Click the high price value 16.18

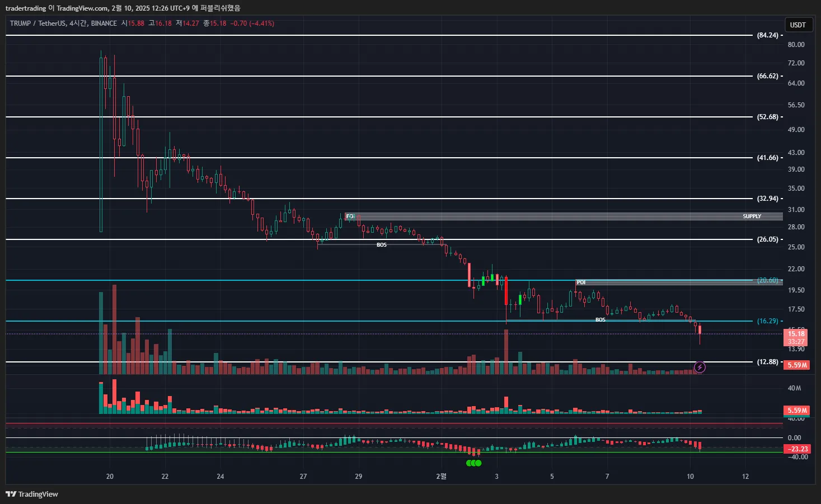pyautogui.click(x=163, y=23)
